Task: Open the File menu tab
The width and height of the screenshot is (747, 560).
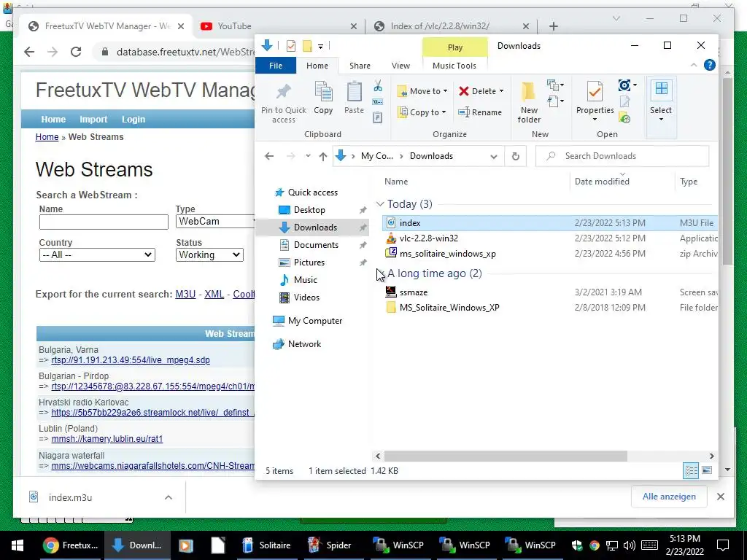Action: click(x=275, y=66)
